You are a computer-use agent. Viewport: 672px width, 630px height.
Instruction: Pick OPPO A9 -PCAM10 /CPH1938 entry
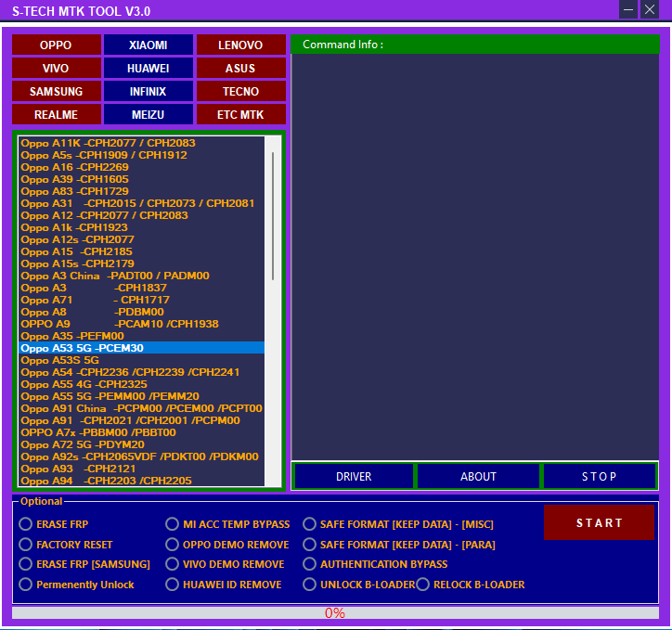coord(141,324)
